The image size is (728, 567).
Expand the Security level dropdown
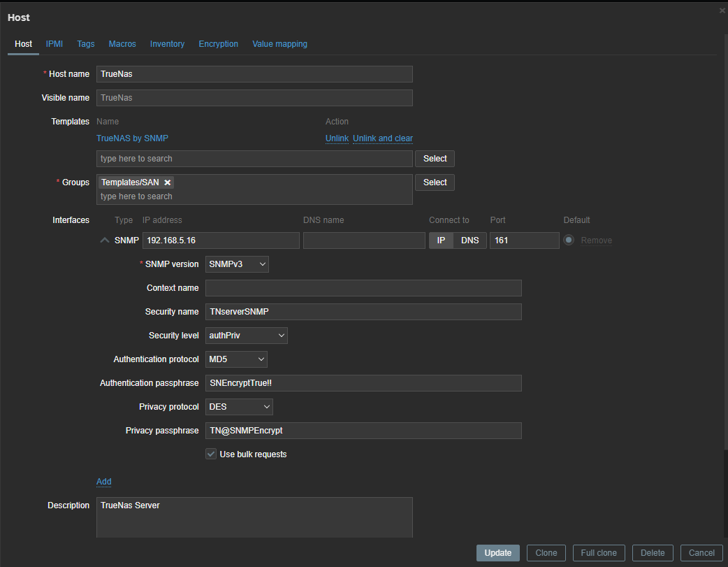(247, 336)
